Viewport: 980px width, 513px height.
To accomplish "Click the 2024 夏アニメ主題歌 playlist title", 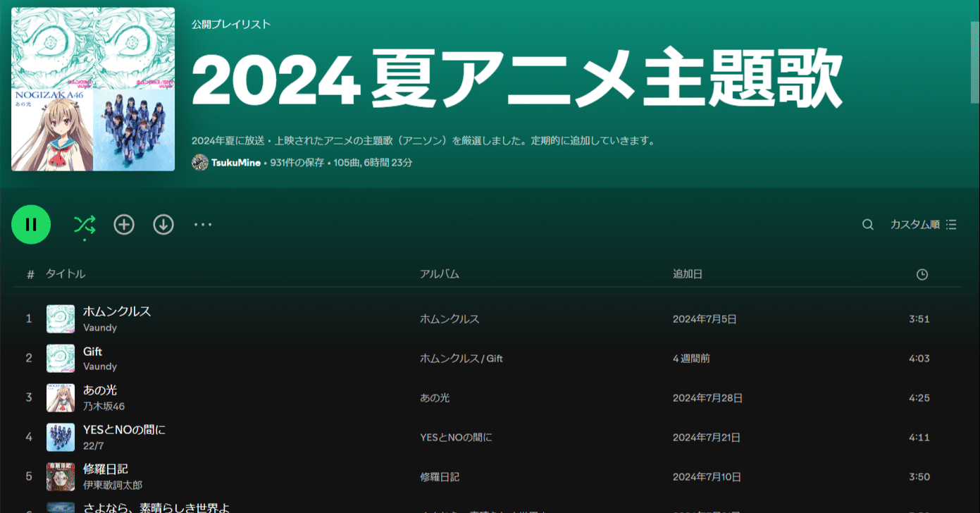I will tap(516, 78).
